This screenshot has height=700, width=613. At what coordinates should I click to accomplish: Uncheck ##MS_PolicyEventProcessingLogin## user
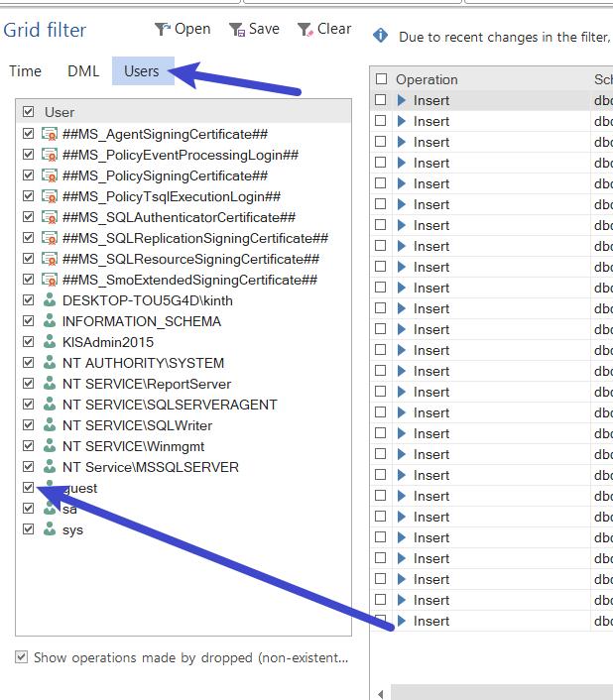pos(28,155)
